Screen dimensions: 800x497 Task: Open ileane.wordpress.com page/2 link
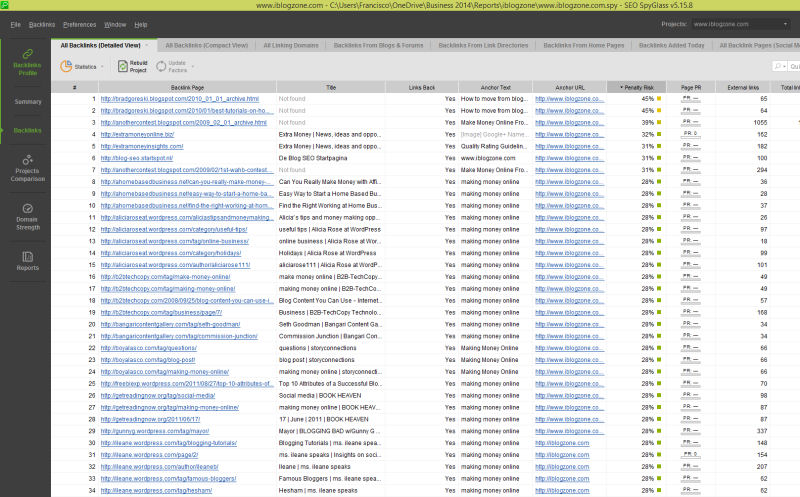(149, 455)
